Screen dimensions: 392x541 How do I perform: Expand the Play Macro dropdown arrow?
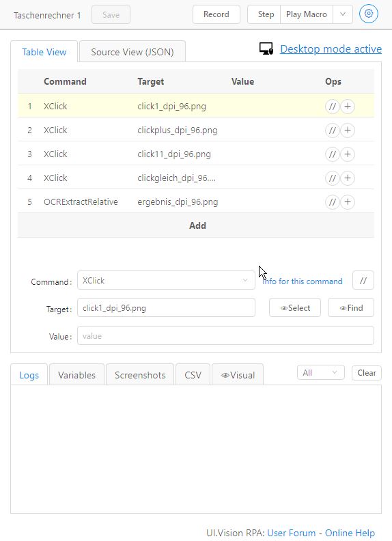tap(343, 14)
